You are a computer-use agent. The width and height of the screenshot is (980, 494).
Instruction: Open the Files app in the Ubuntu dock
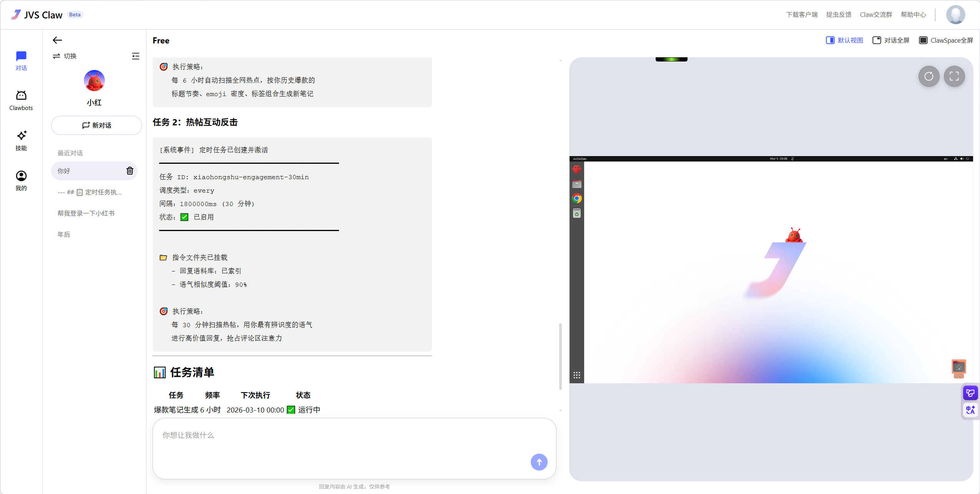click(576, 184)
